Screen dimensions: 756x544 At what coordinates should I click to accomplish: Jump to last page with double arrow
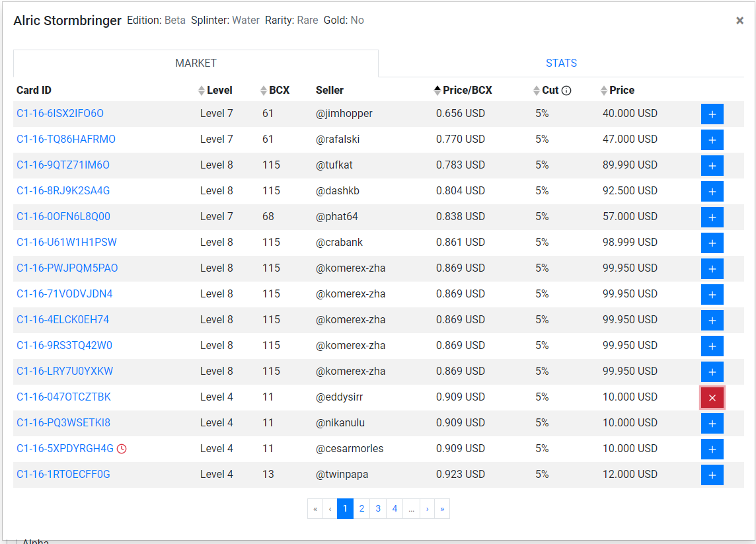(442, 509)
